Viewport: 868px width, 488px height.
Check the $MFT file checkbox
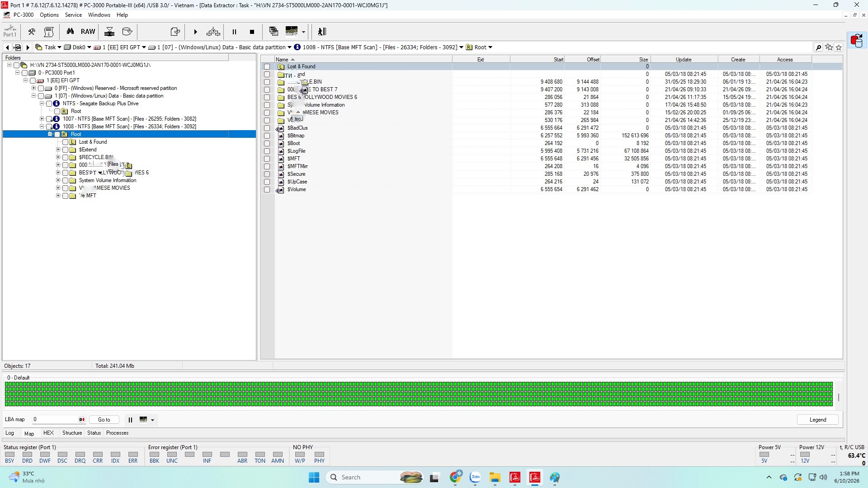click(267, 159)
